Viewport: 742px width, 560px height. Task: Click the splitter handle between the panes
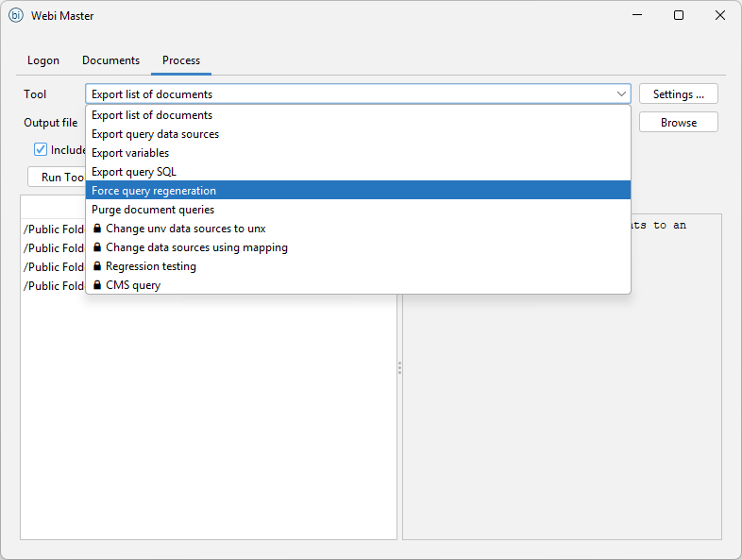click(x=399, y=367)
